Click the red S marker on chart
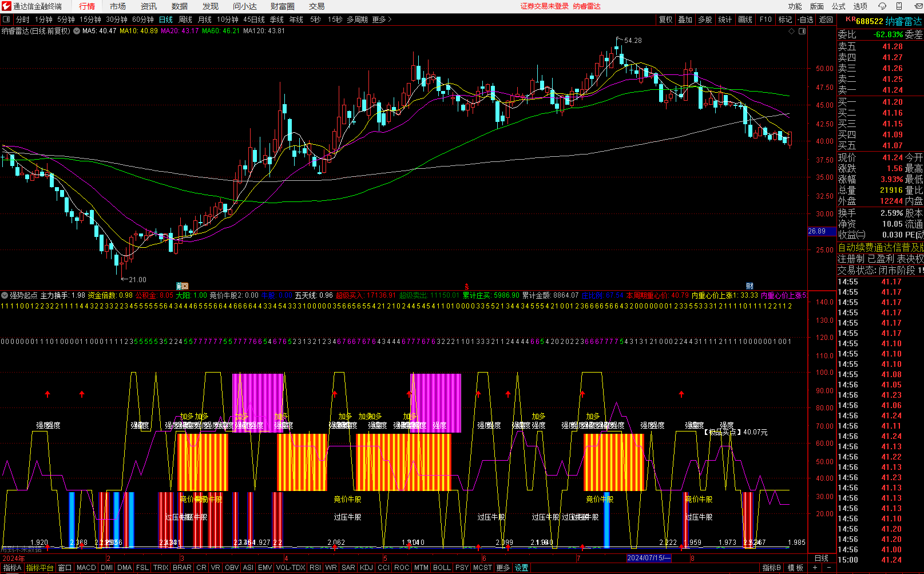 click(x=467, y=286)
